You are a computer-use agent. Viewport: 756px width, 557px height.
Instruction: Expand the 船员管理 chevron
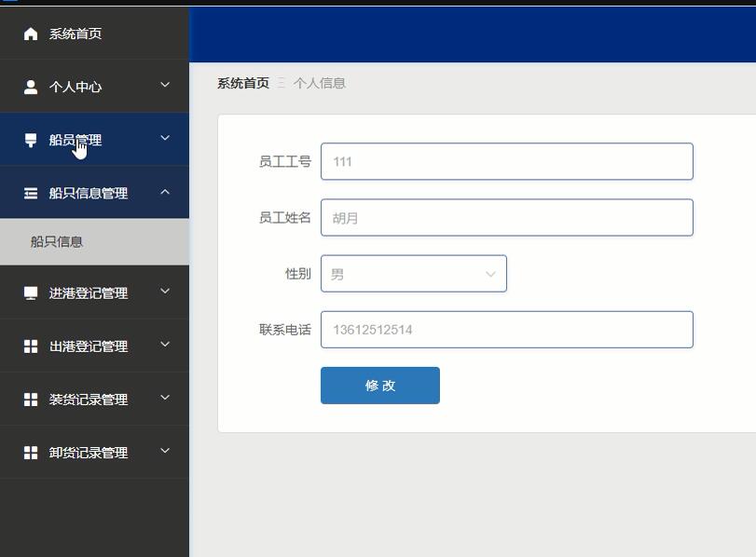[165, 138]
